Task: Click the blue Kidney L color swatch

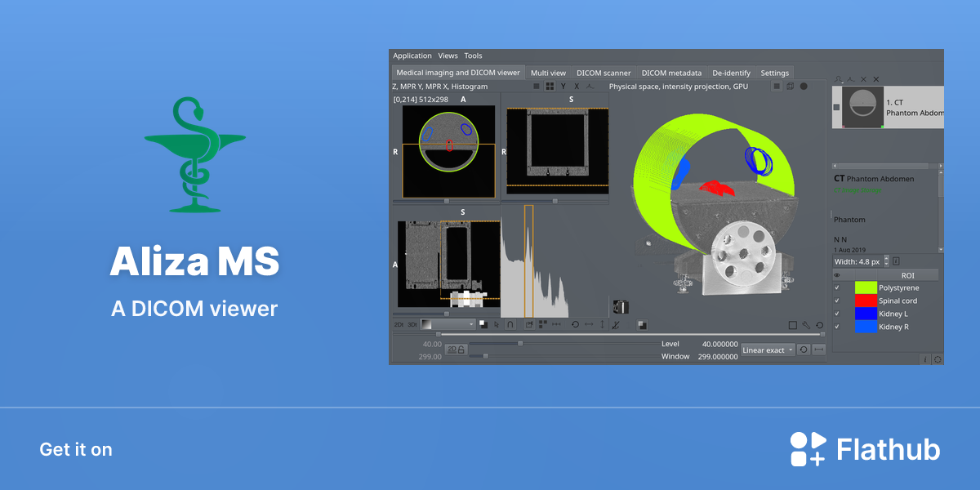Action: point(865,314)
